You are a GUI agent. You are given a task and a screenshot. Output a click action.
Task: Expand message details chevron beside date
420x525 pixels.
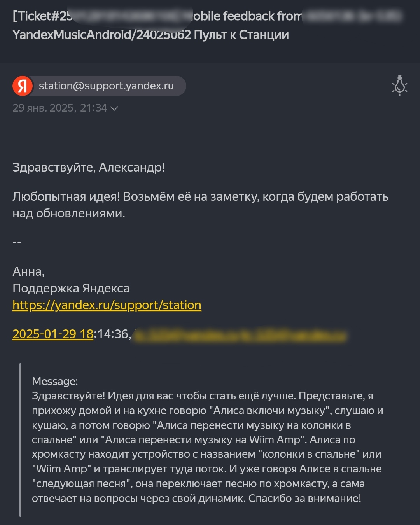[114, 108]
